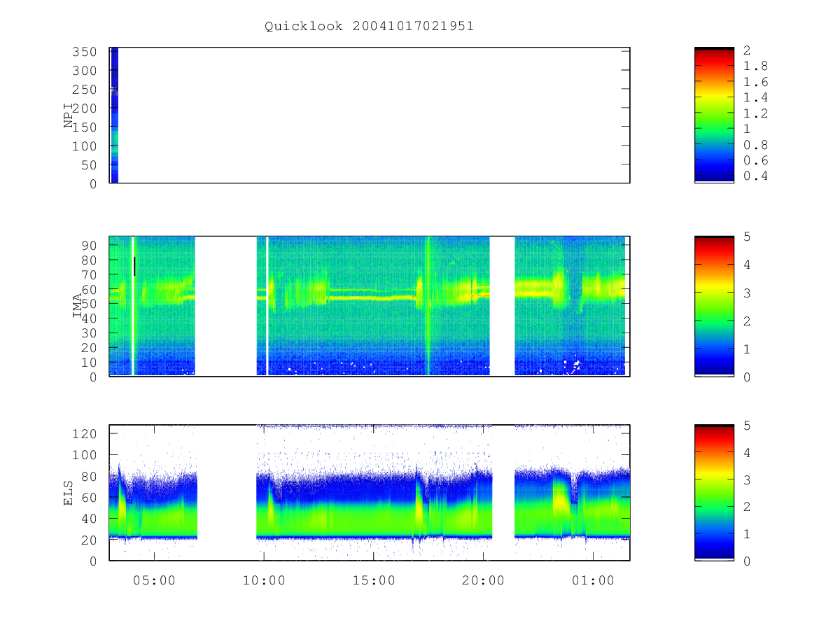Click the 3 label on IMA colorbar
This screenshot has height=630, width=840.
[x=747, y=293]
